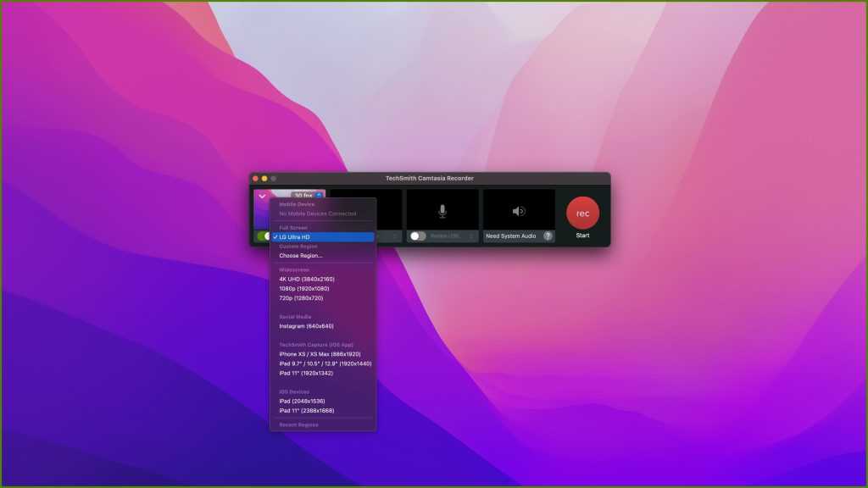Choose the Instagram (640x640) social media preset
868x488 pixels.
[305, 325]
